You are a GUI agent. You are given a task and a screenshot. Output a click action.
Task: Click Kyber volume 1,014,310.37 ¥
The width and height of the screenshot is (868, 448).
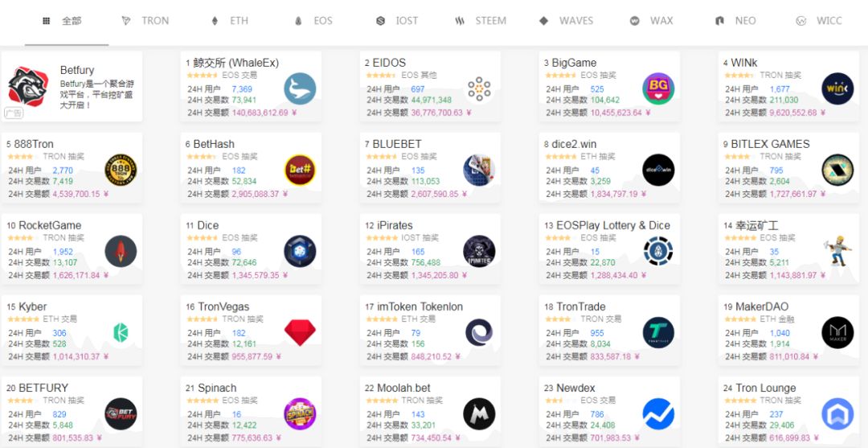tap(81, 356)
